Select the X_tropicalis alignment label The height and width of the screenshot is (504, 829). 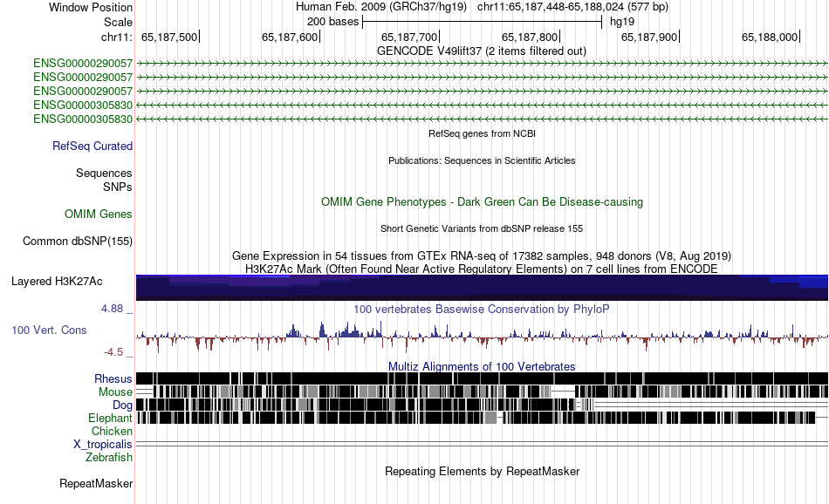103,445
